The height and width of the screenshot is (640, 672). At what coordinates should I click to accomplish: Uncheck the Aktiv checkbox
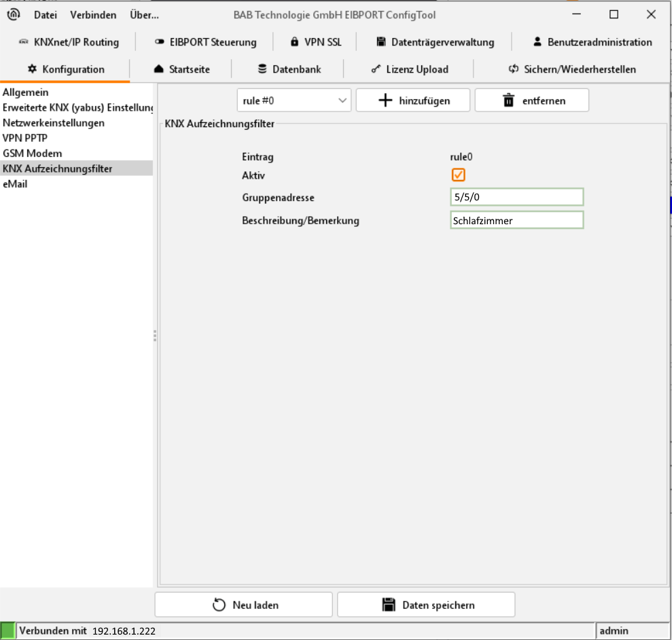click(459, 175)
